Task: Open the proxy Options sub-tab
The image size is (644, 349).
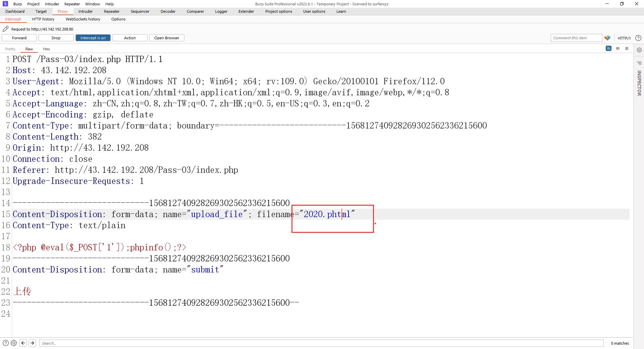Action: 118,19
